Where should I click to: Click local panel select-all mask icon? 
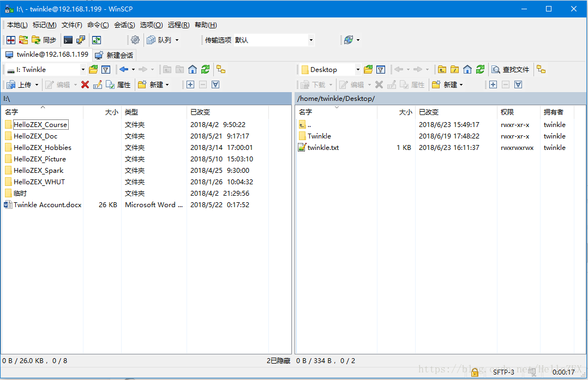pyautogui.click(x=215, y=85)
